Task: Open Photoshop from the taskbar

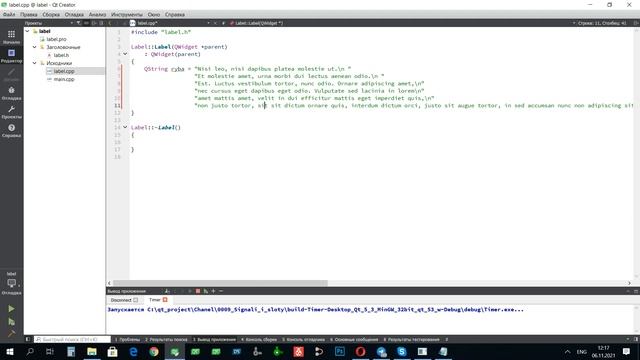Action: [340, 351]
